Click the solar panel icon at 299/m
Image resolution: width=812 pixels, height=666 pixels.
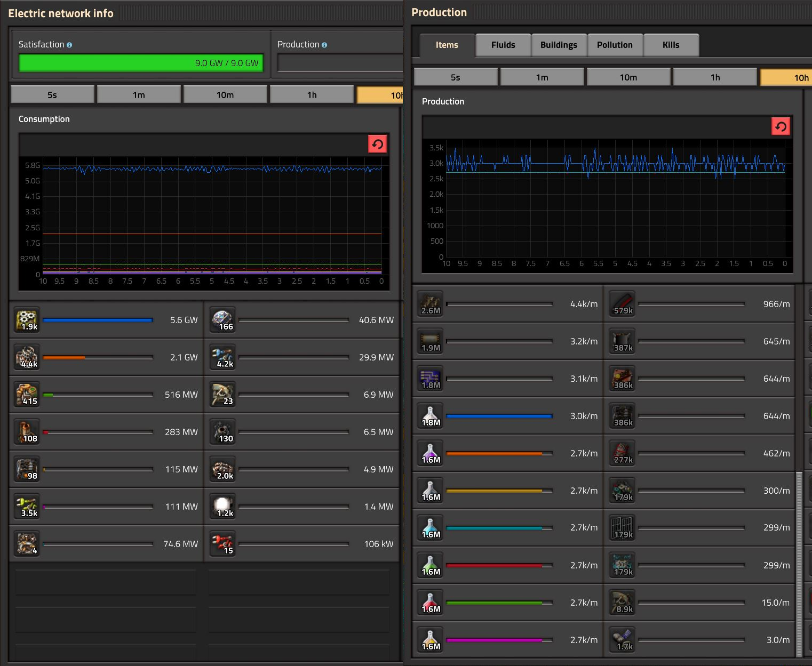[623, 528]
